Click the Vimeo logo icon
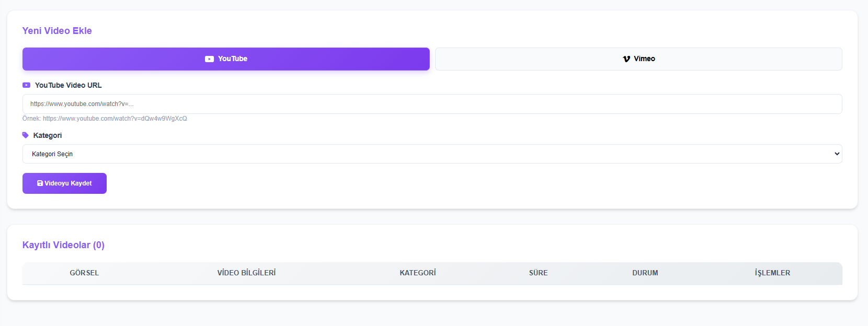This screenshot has height=326, width=868. (x=626, y=59)
